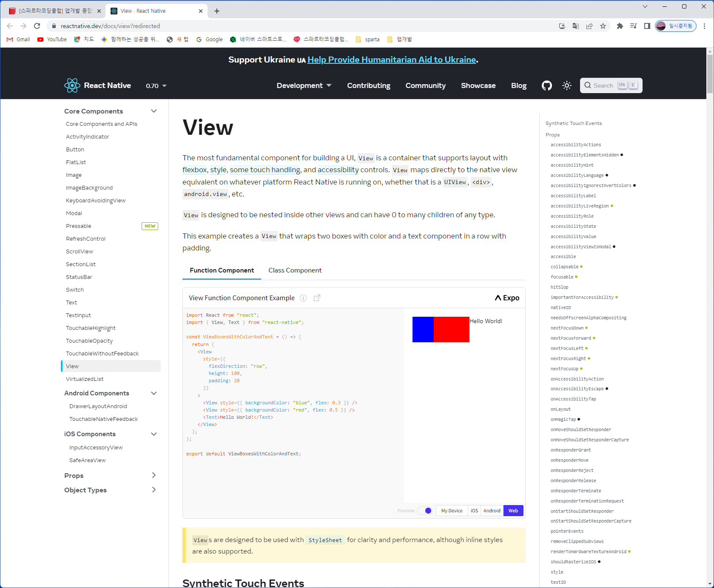The height and width of the screenshot is (588, 714).
Task: Switch to Function Component tab
Action: click(x=222, y=270)
